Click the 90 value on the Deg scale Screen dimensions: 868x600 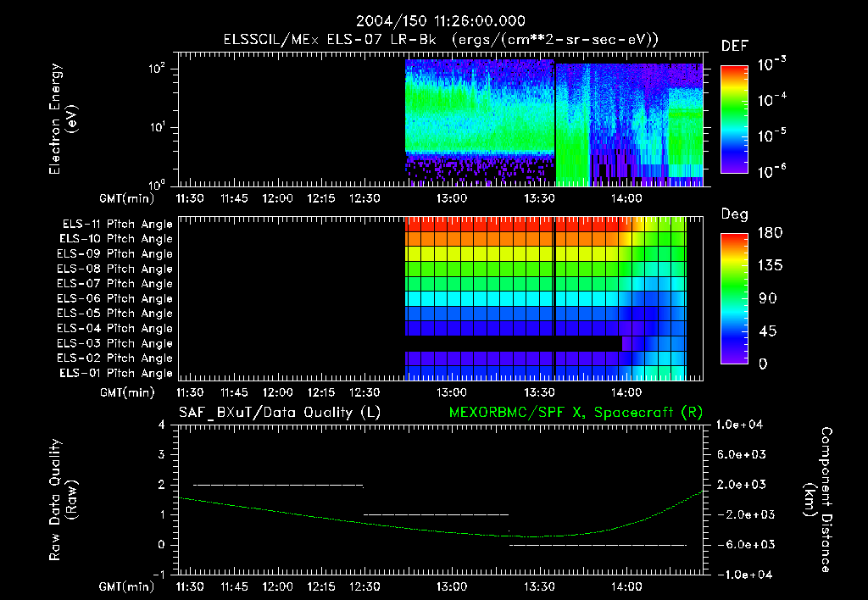pos(767,298)
